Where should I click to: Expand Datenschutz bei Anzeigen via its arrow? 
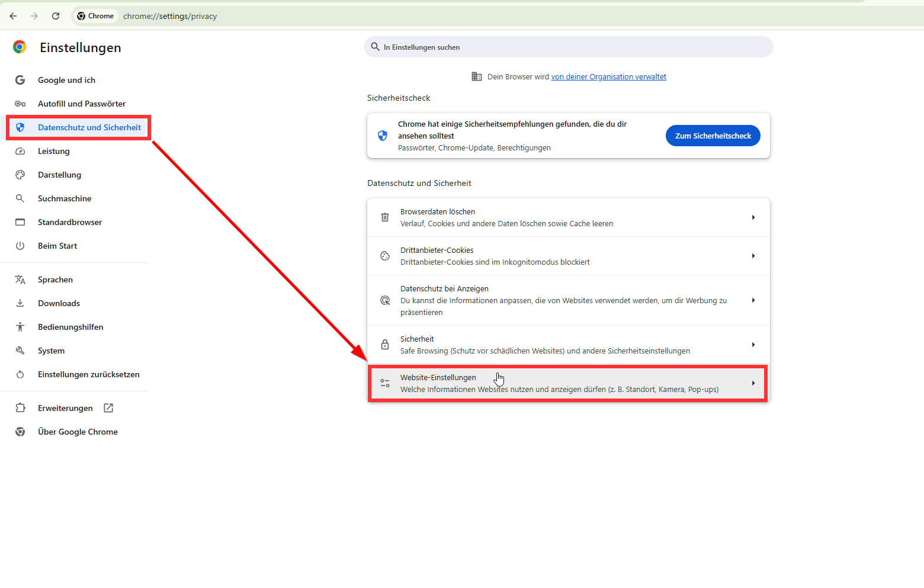pos(753,300)
